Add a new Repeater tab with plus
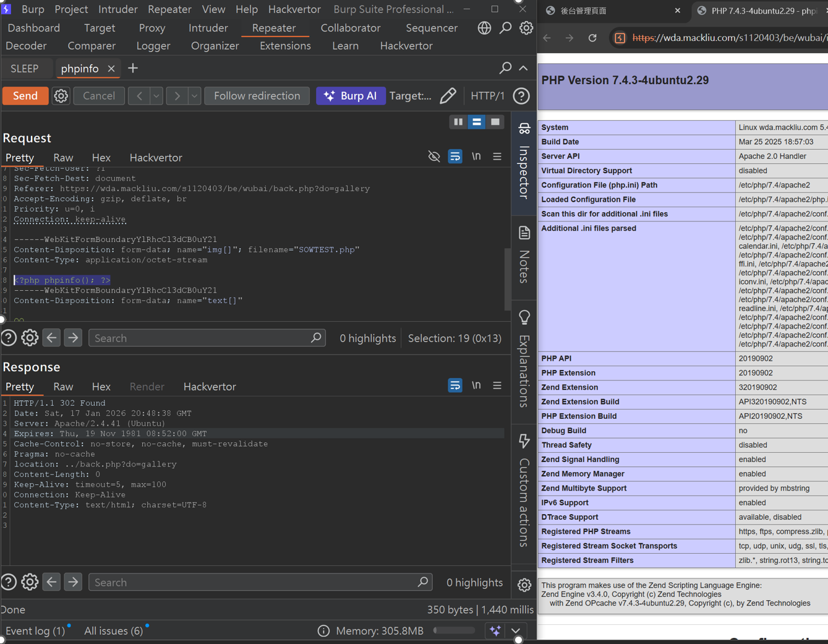This screenshot has height=644, width=828. click(133, 68)
